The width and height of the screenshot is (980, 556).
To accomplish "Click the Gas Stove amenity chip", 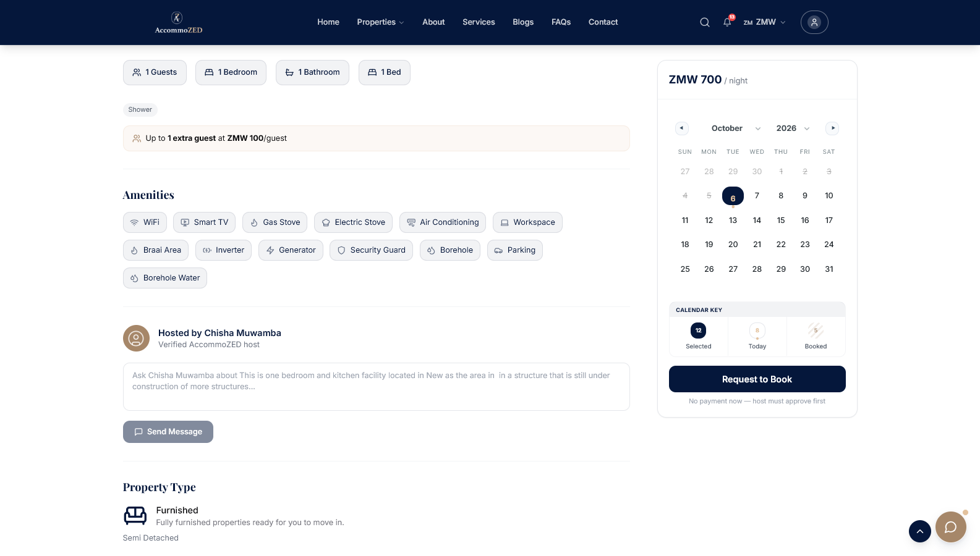I will 275,222.
